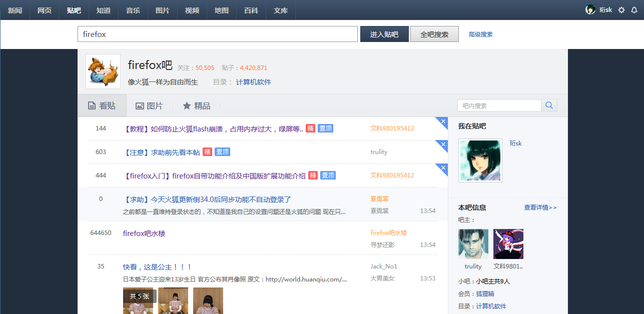Screen dimensions: 644x314
Task: Click the small user avatar in top bar
Action: click(590, 10)
